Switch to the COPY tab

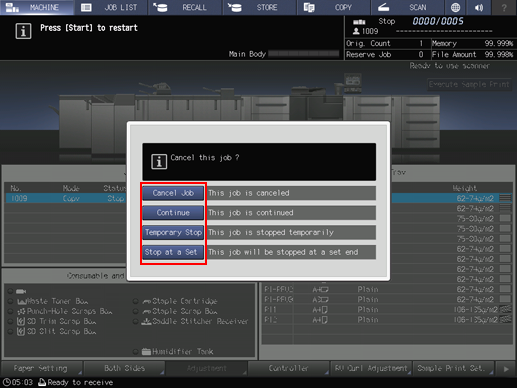[334, 7]
